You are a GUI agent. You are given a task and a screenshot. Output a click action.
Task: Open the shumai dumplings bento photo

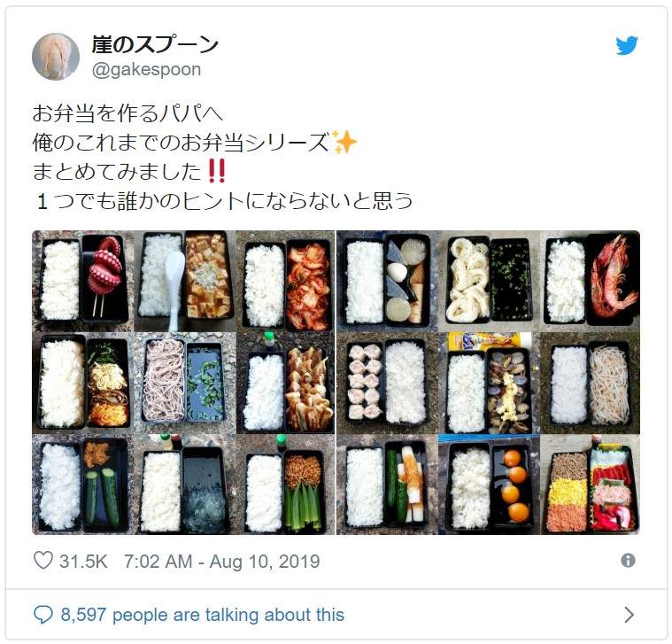tap(388, 383)
